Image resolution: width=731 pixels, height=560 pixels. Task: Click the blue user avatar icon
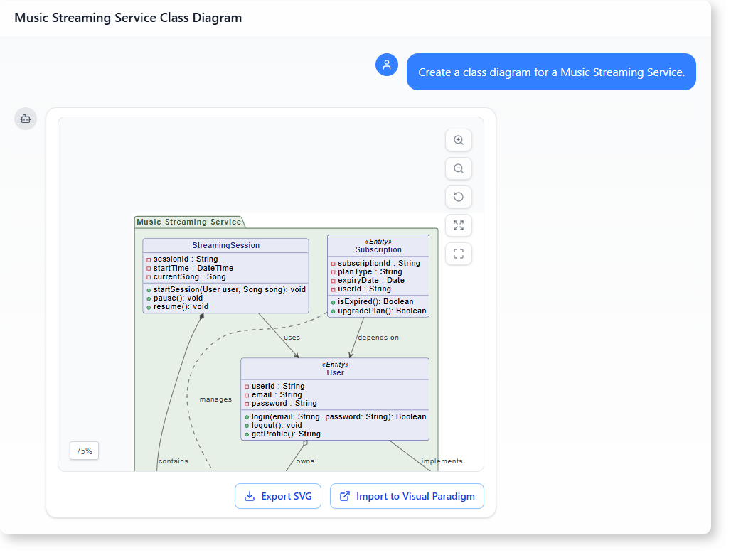point(387,65)
